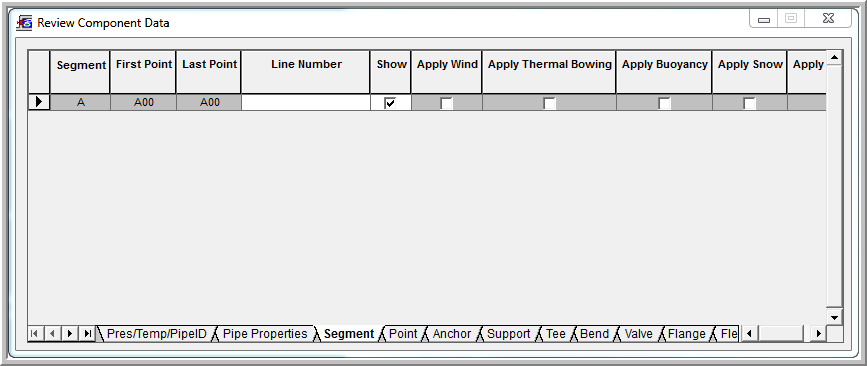Open the Support tab

tap(509, 334)
